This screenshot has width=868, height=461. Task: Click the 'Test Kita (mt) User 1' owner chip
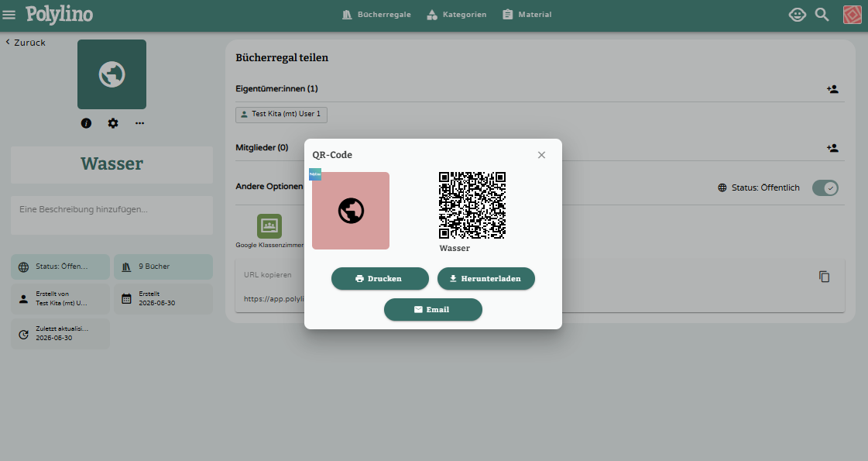pyautogui.click(x=281, y=114)
